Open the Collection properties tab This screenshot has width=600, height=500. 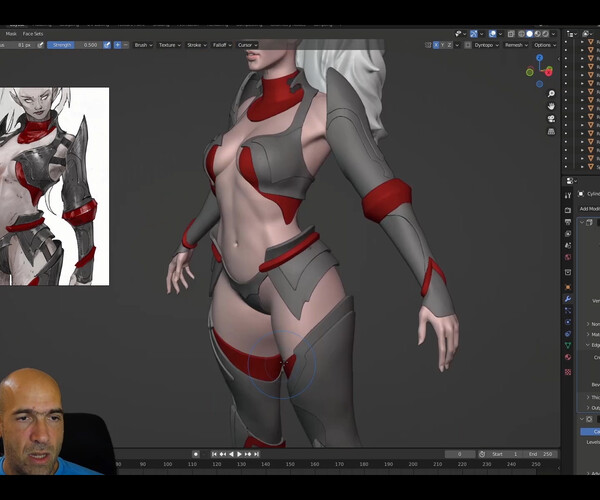coord(568,272)
